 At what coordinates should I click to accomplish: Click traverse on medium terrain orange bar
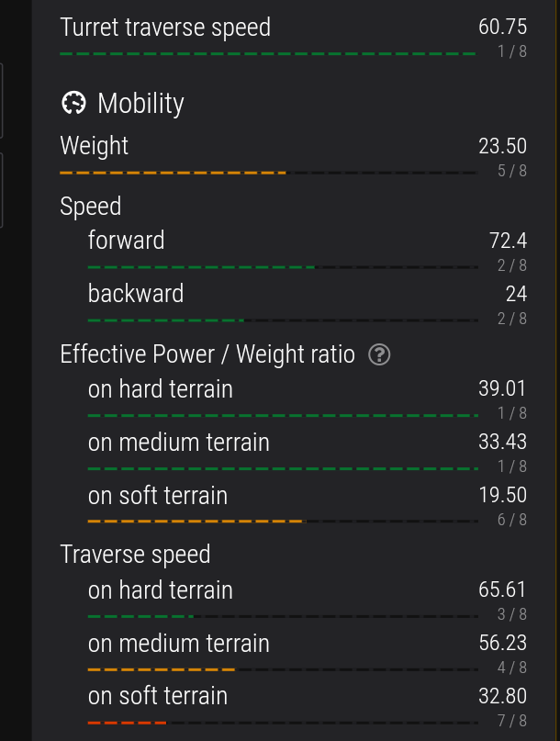(162, 669)
